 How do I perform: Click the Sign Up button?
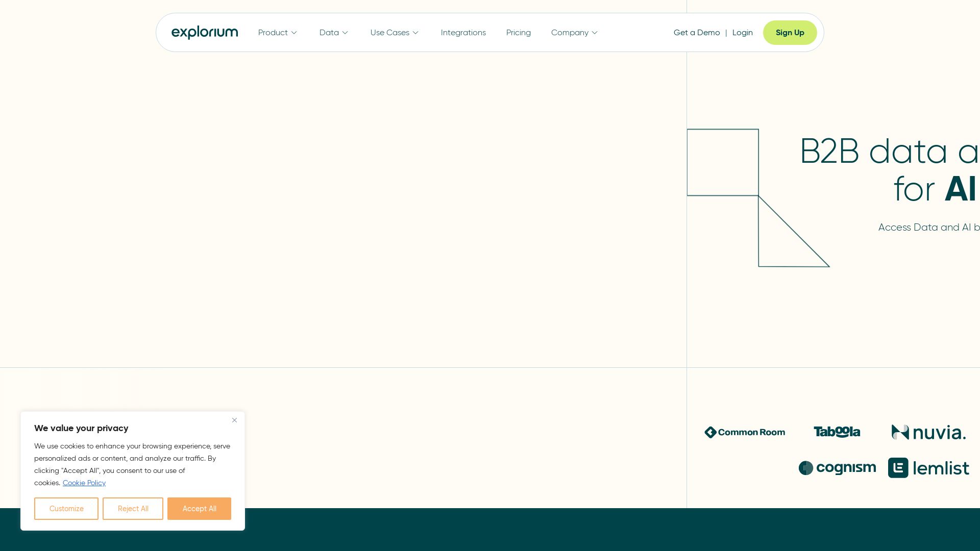click(790, 33)
